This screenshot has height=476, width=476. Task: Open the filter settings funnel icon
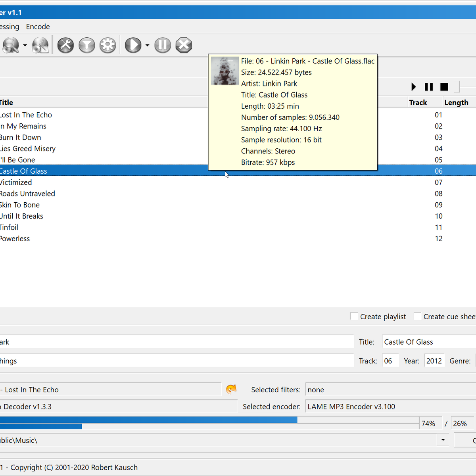pyautogui.click(x=86, y=45)
